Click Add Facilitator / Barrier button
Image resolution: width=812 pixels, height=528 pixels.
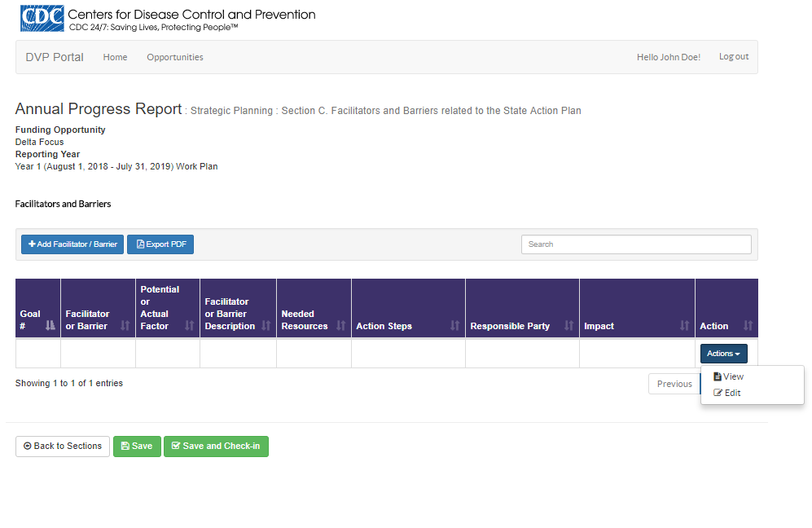tap(72, 244)
